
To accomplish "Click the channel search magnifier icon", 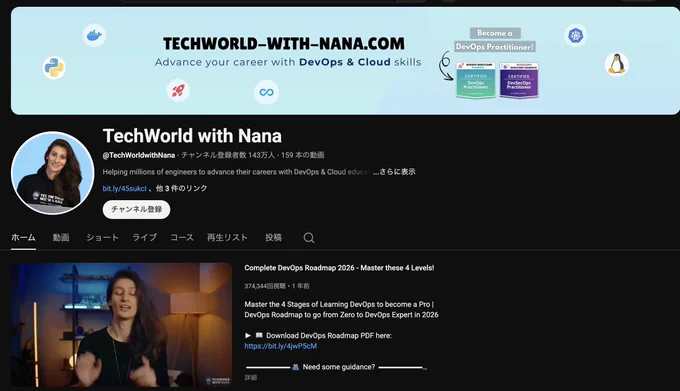I will 309,238.
